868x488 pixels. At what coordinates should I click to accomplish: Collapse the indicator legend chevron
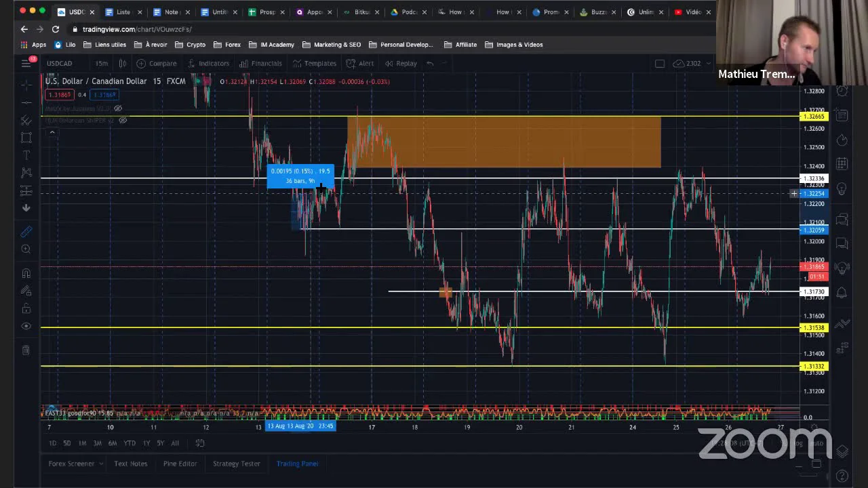(52, 132)
